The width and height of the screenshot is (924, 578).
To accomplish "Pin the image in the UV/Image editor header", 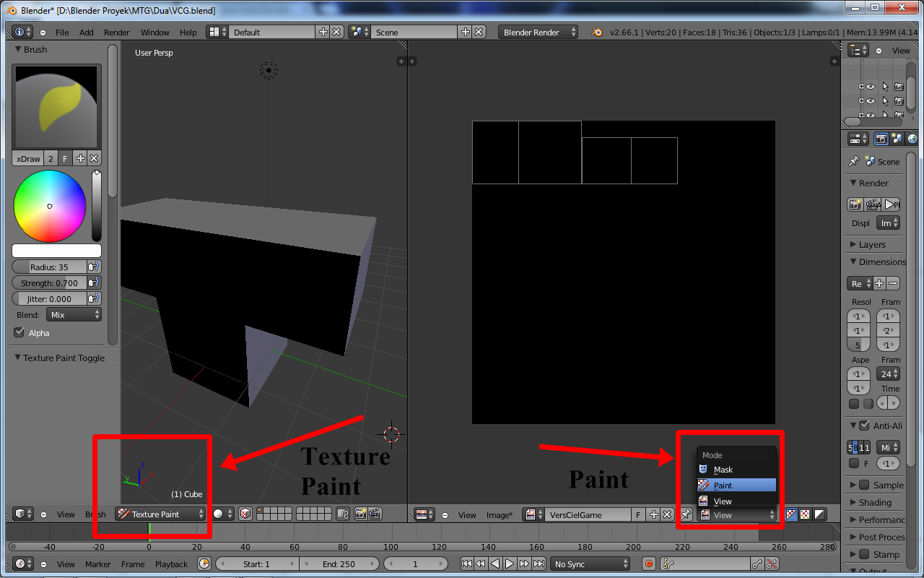I will point(686,514).
